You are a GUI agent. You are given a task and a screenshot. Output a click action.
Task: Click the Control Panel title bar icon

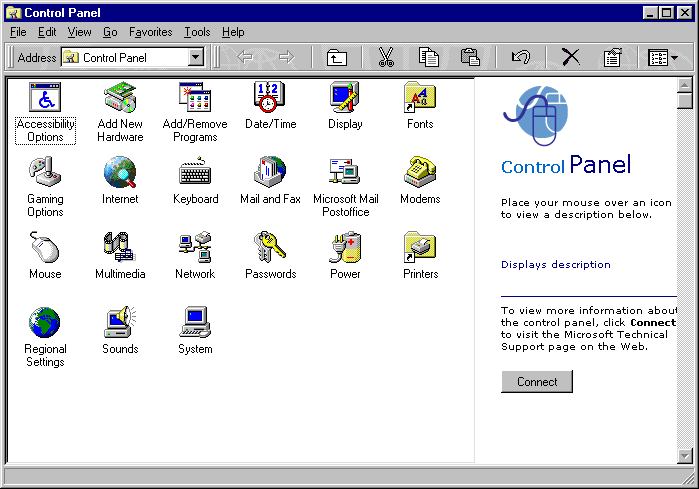[13, 12]
